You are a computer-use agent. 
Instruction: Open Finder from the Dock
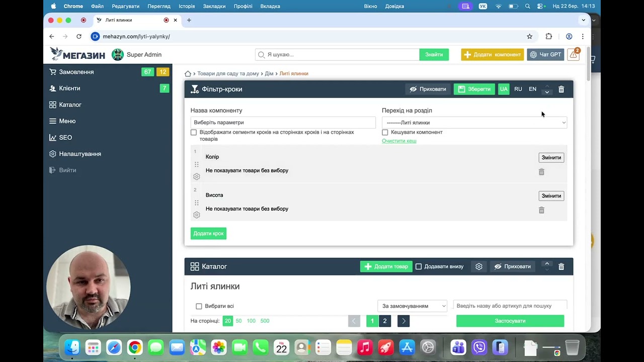tap(72, 347)
